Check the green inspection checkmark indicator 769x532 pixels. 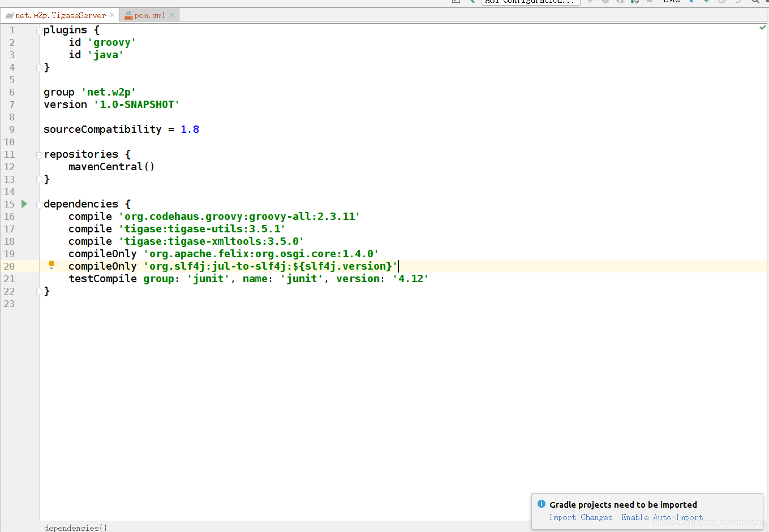tap(762, 27)
